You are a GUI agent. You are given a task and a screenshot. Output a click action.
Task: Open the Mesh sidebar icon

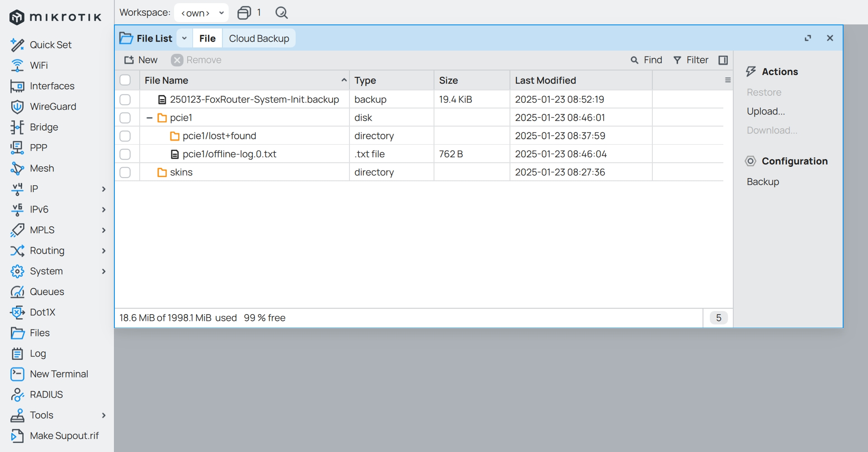point(17,169)
